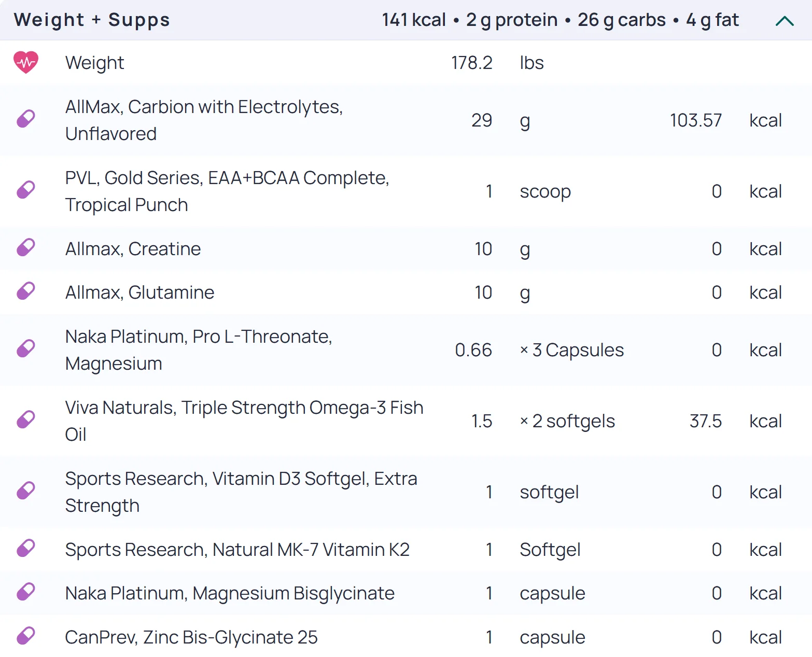The image size is (812, 657).
Task: Click pill icon for Naka Pro L-Threonate Magnesium
Action: [26, 349]
